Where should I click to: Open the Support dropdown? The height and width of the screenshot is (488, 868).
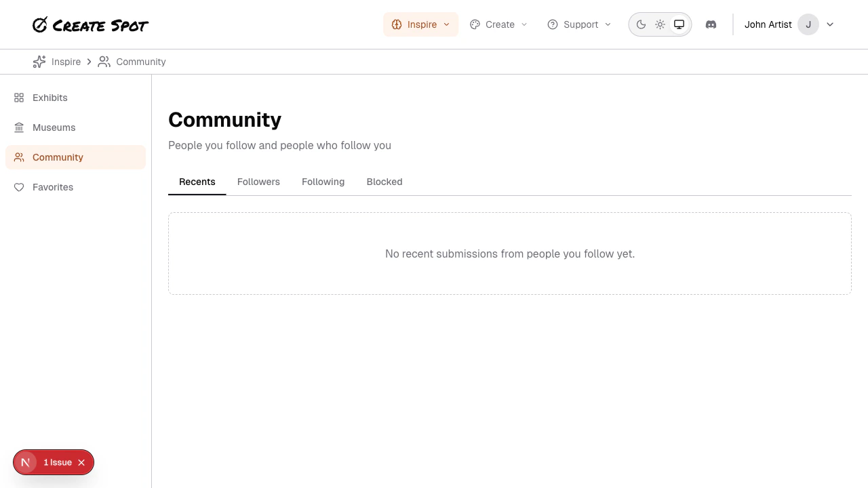tap(579, 24)
